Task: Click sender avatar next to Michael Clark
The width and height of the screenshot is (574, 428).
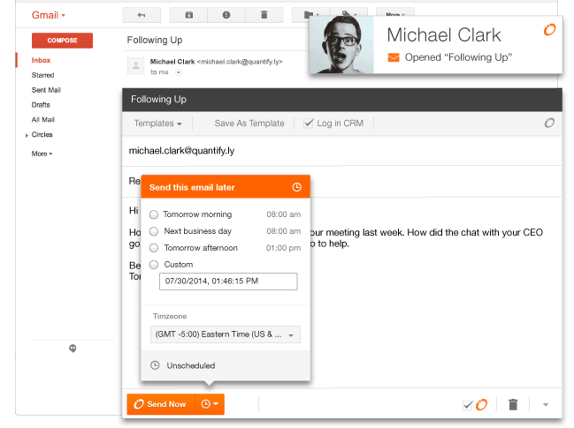Action: tap(135, 66)
